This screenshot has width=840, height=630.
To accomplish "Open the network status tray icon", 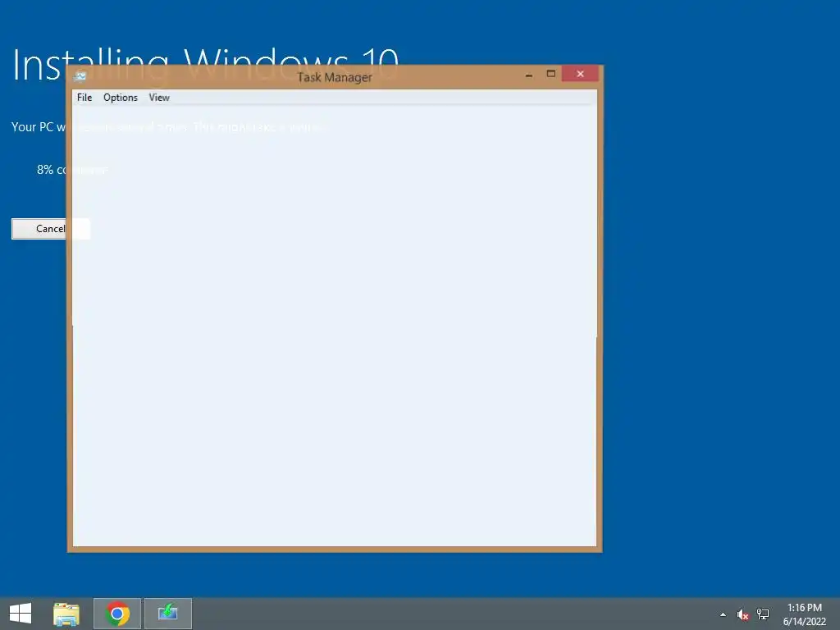I will click(x=763, y=614).
